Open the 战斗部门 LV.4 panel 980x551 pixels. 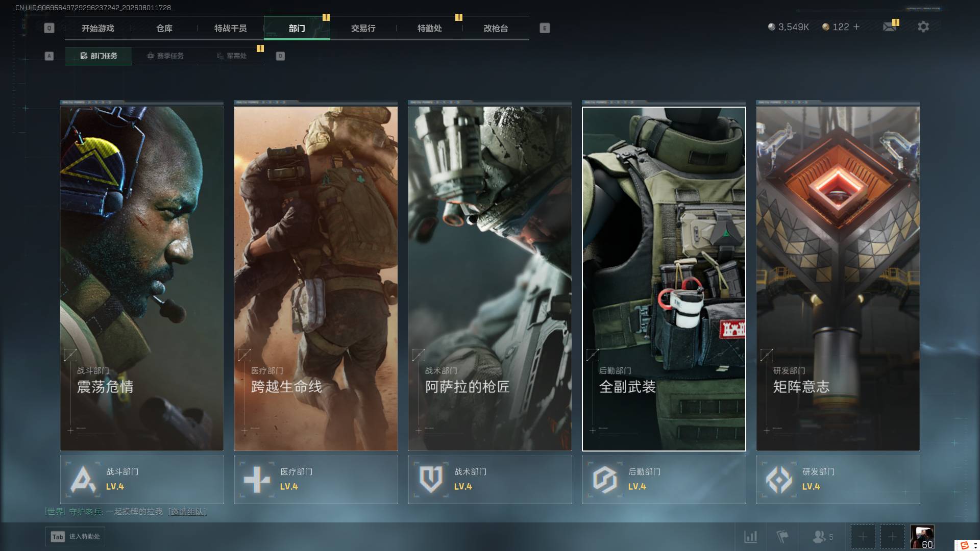[142, 480]
